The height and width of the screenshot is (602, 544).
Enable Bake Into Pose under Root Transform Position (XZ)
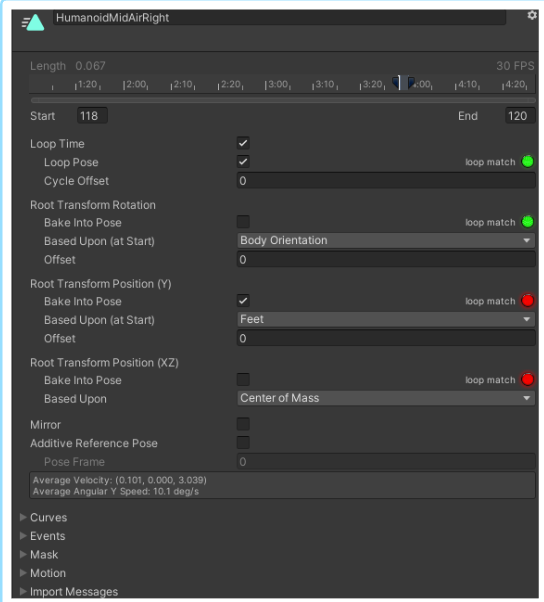[x=243, y=380]
